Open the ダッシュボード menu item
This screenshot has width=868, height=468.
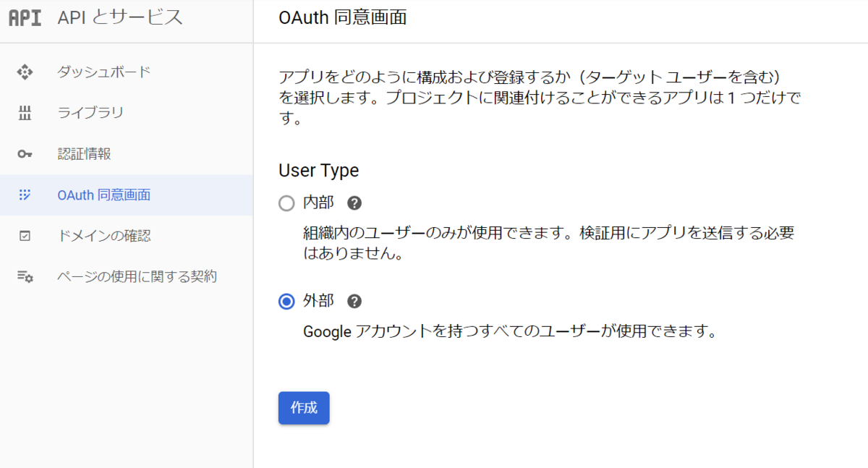pos(127,72)
